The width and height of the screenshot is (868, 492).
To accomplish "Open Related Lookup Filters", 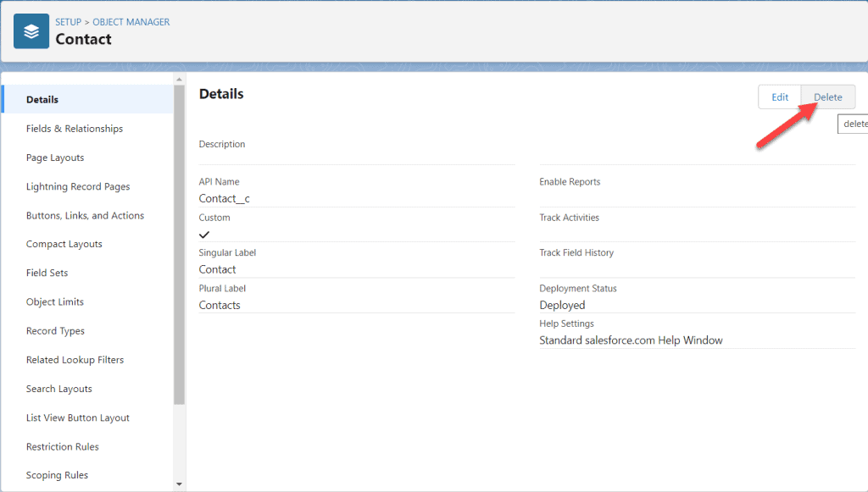I will click(x=74, y=359).
